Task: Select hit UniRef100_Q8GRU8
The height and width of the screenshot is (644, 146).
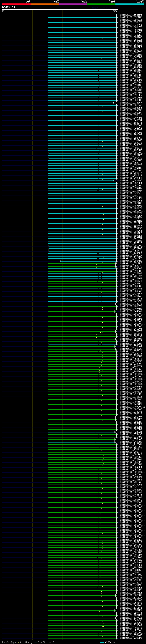Action: pos(131,75)
